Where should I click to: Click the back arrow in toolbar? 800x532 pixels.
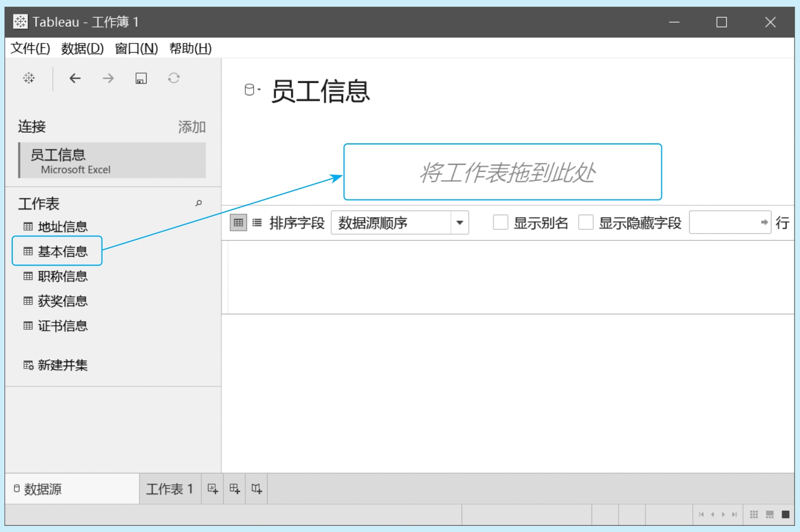[75, 78]
